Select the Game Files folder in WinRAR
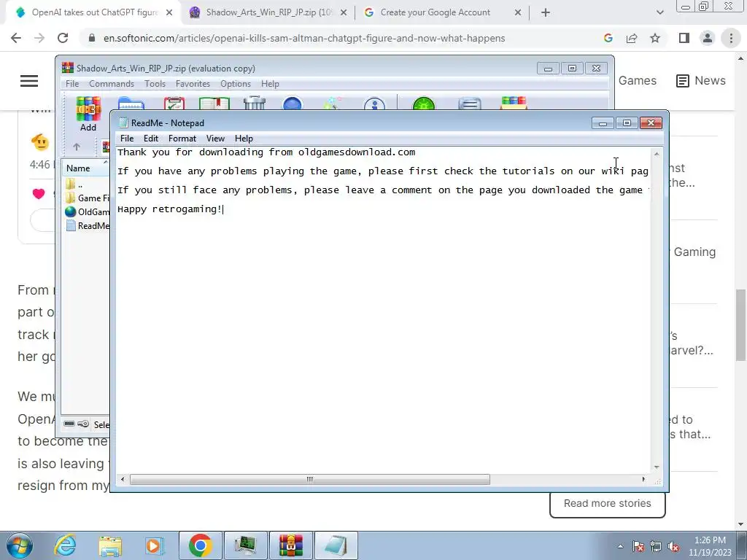The height and width of the screenshot is (560, 747). click(x=88, y=198)
